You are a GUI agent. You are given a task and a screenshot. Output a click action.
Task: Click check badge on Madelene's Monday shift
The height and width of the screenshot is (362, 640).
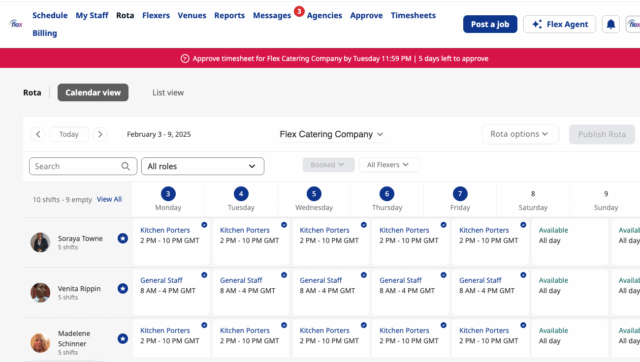(x=204, y=325)
